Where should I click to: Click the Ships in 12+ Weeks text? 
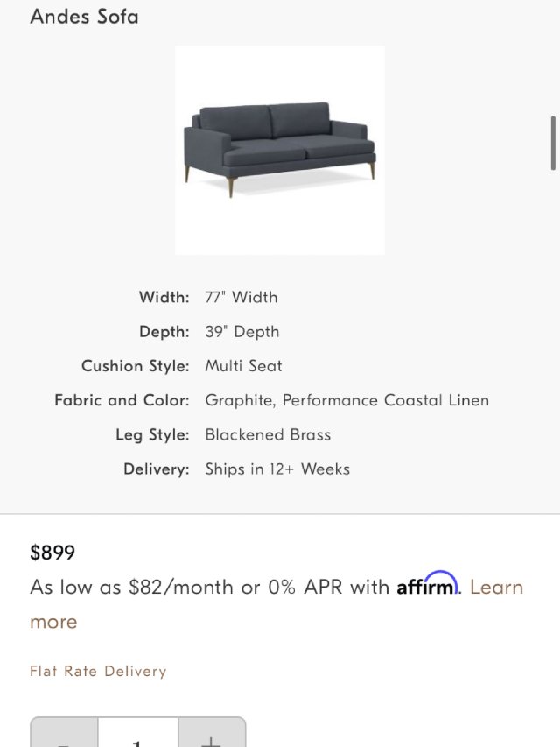pyautogui.click(x=277, y=469)
